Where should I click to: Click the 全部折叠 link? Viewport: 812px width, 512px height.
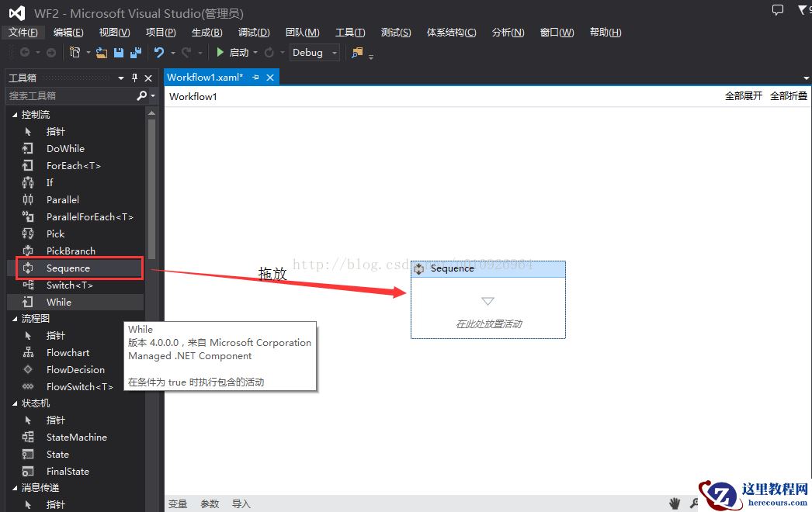point(788,96)
